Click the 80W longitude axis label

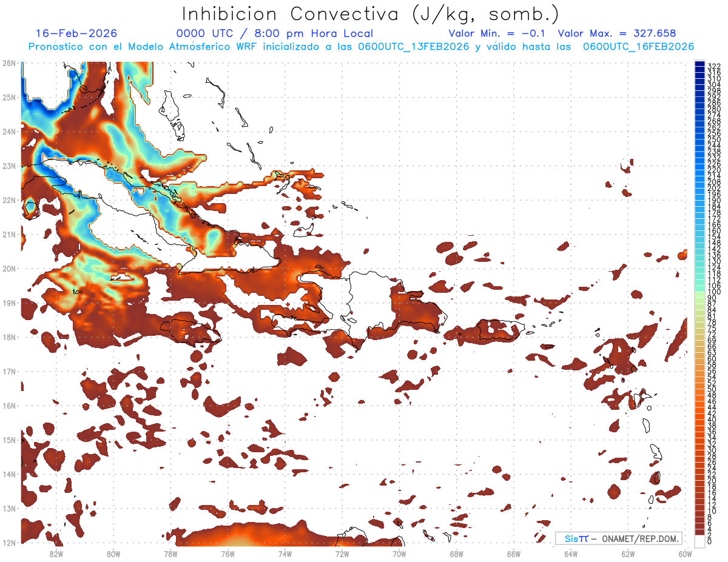pos(113,554)
